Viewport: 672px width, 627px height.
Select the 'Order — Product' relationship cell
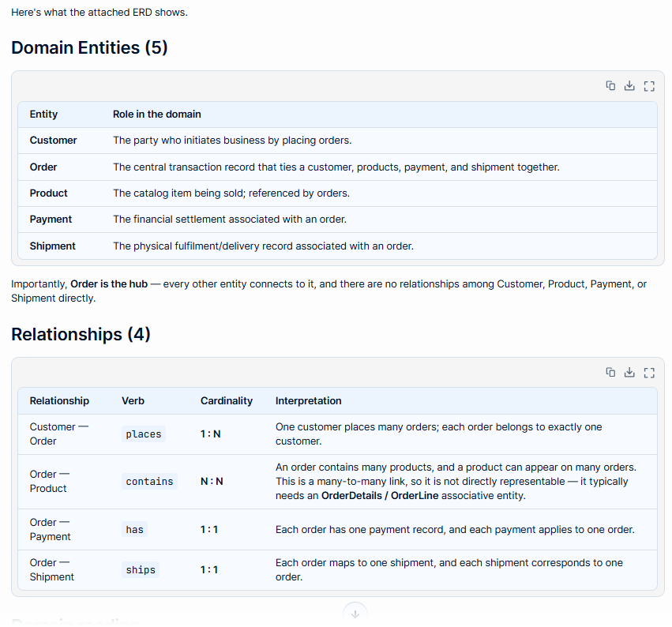[x=49, y=481]
